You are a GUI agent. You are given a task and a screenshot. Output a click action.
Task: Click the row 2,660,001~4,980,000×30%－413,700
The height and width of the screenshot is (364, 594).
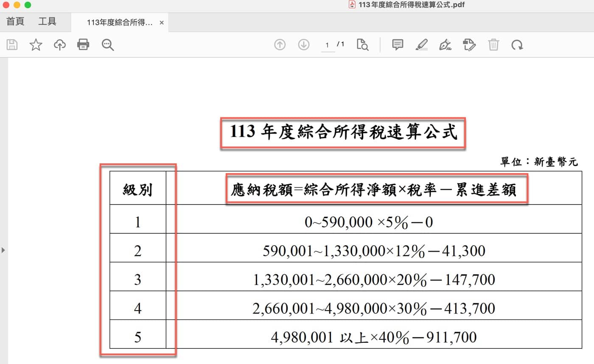374,308
